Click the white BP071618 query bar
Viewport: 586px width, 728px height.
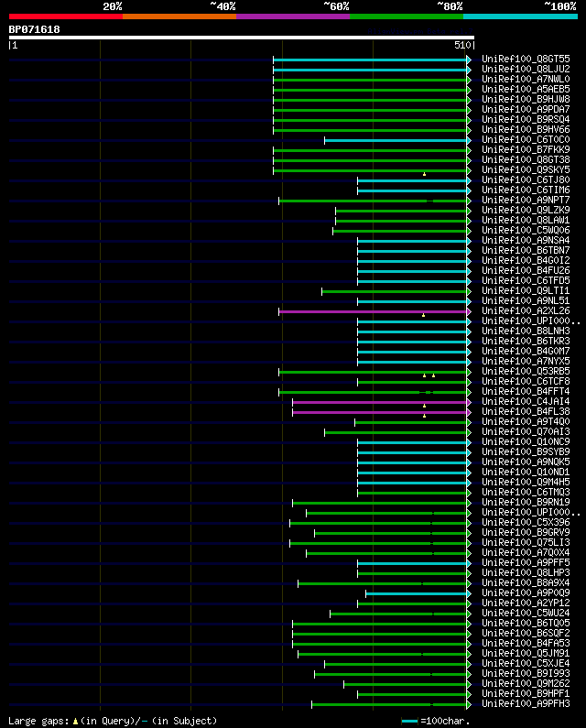(242, 38)
